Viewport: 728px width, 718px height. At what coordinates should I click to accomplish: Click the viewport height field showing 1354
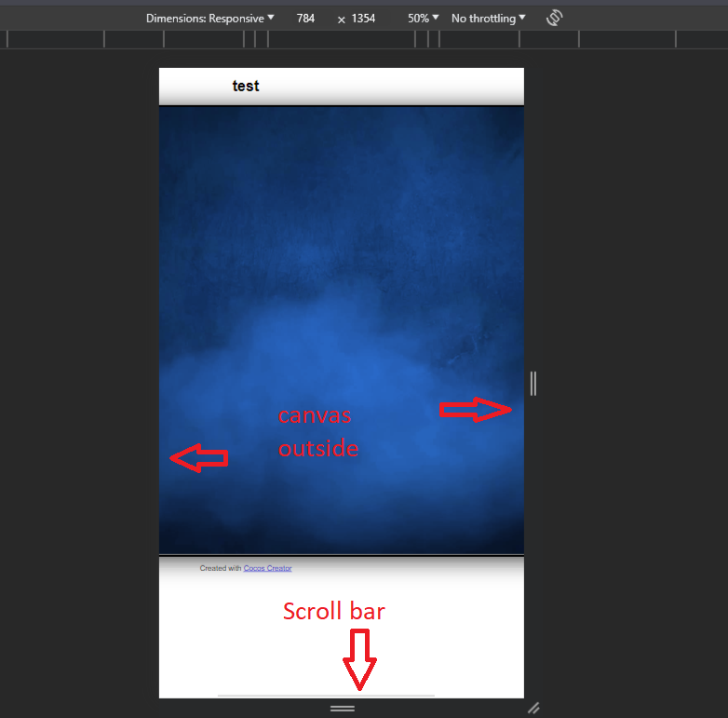363,18
